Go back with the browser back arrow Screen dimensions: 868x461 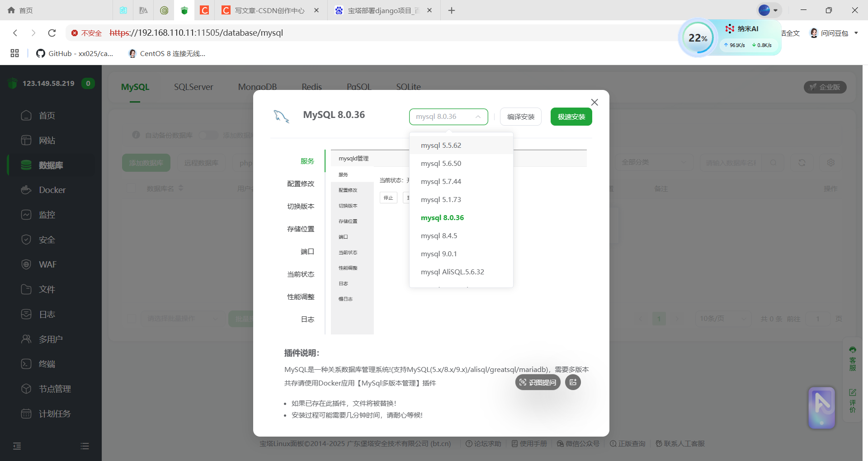[15, 33]
